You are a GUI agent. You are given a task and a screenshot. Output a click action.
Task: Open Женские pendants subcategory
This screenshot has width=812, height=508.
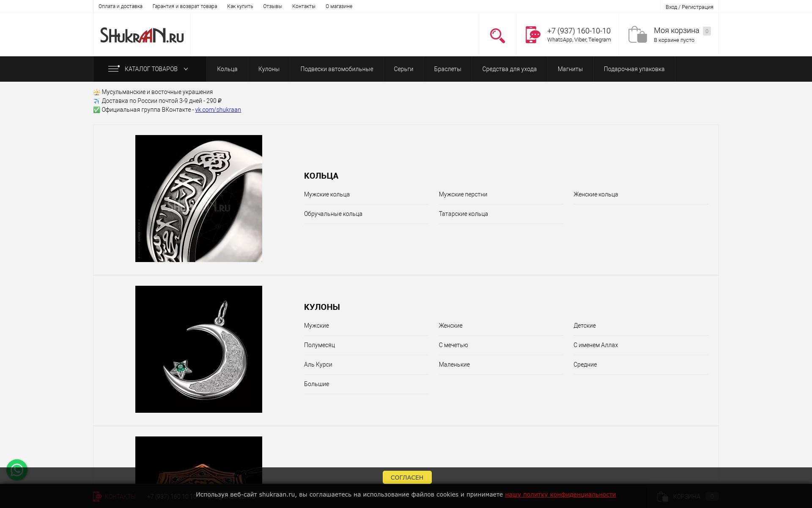pos(451,326)
